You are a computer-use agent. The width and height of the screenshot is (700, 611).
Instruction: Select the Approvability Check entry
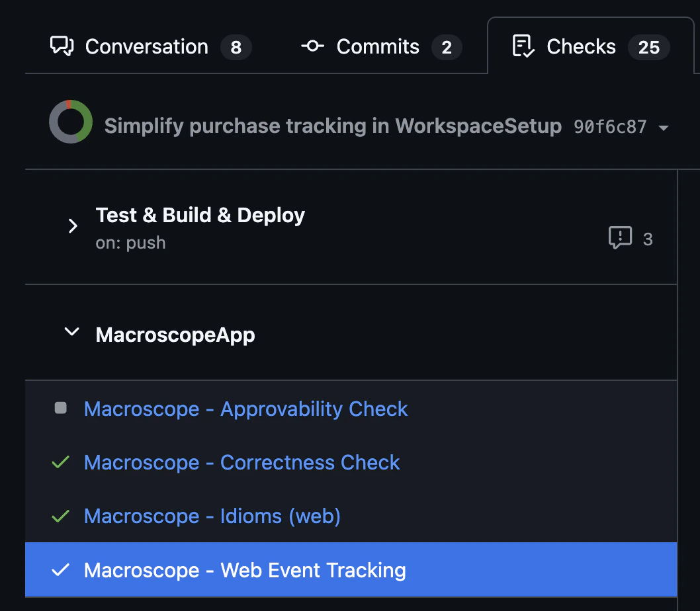[245, 409]
